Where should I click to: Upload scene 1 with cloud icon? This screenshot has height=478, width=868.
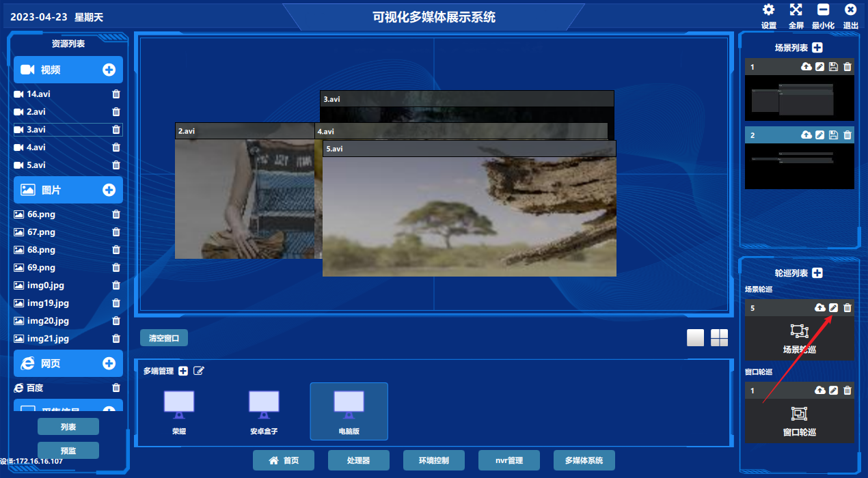click(x=806, y=67)
